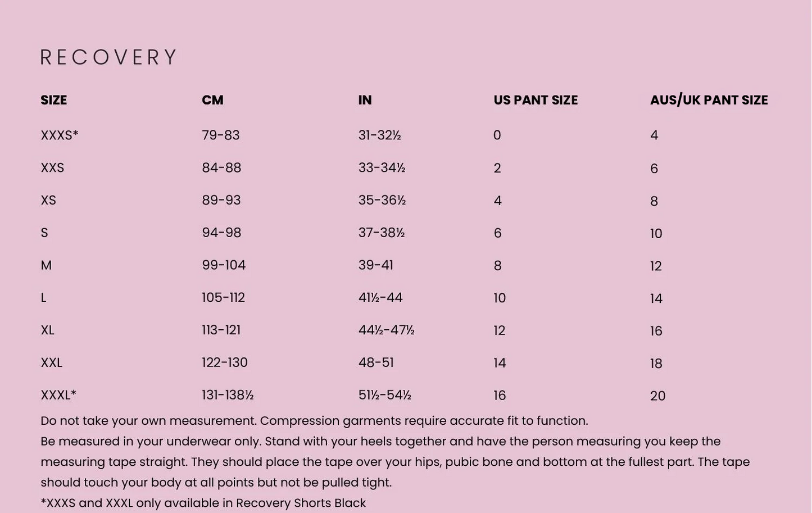Click the RECOVERY heading
The width and height of the screenshot is (812, 513).
point(108,57)
